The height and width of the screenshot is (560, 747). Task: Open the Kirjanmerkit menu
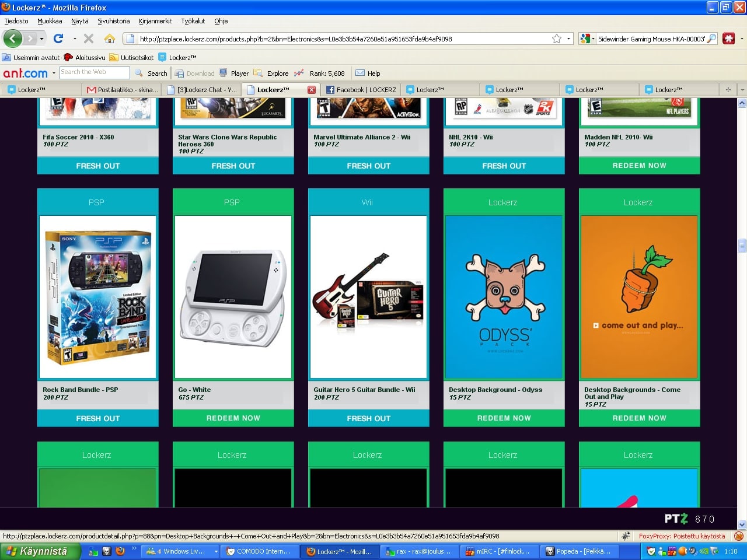(x=155, y=21)
